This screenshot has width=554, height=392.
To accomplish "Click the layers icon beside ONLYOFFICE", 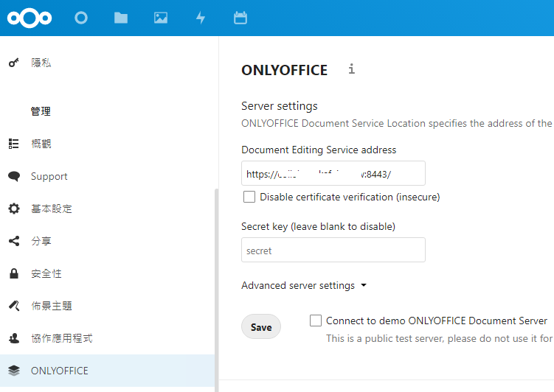I will click(14, 371).
